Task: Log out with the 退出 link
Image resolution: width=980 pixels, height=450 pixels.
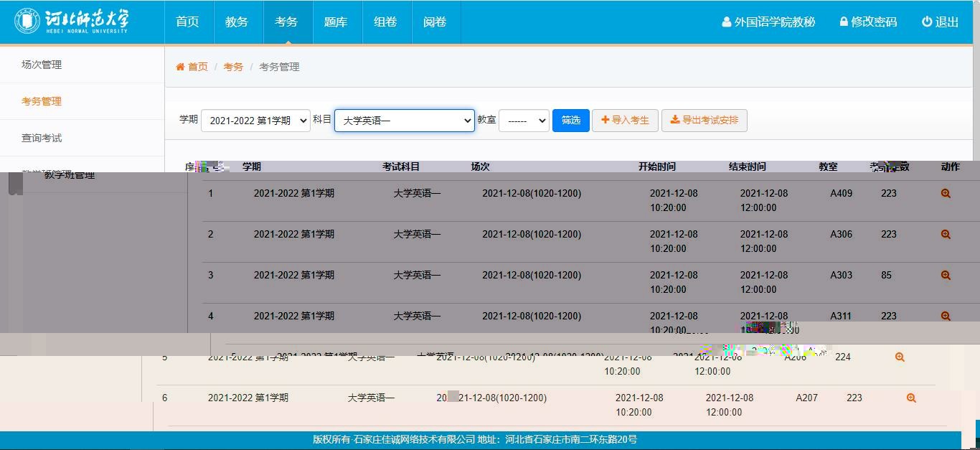Action: (x=940, y=22)
